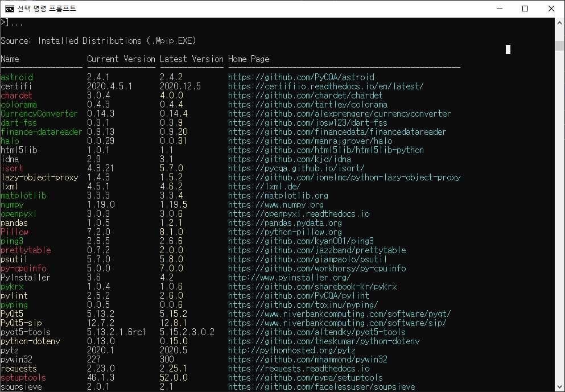Click the pypa/setuptools URL
This screenshot has width=565, height=392.
(x=305, y=378)
